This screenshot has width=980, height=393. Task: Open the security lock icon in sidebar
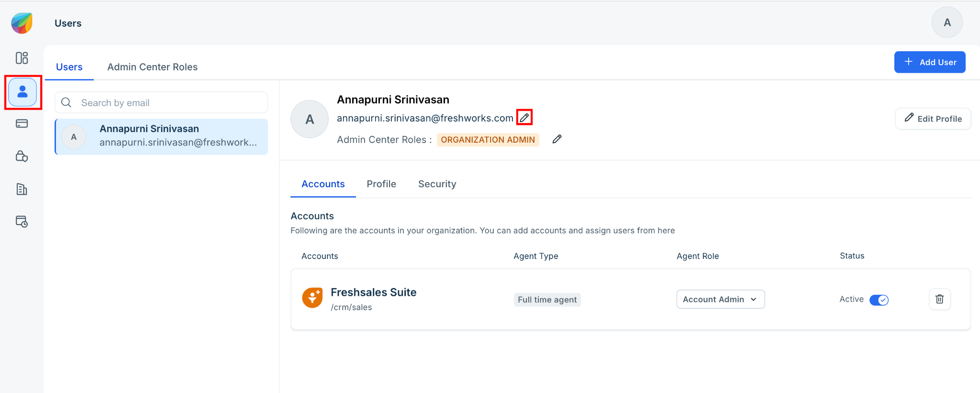[22, 156]
